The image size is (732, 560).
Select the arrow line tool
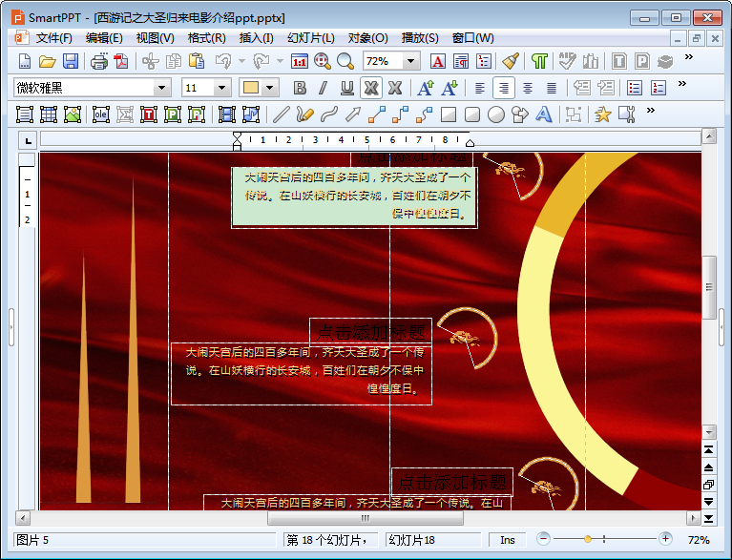pyautogui.click(x=353, y=114)
